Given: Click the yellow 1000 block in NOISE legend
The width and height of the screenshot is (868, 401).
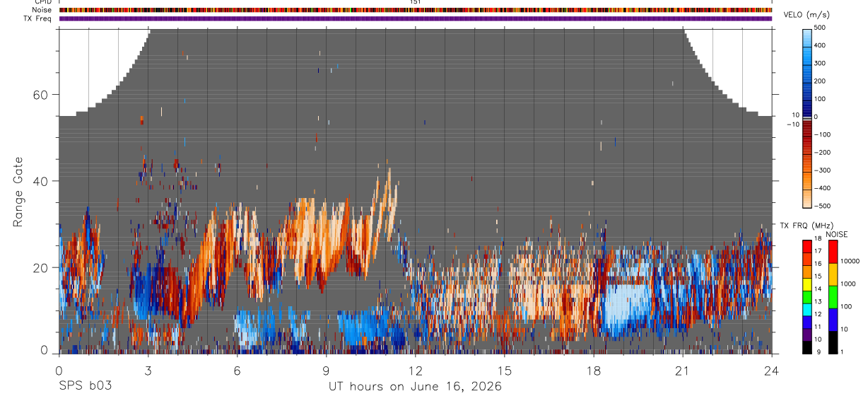Looking at the screenshot, I should [x=833, y=274].
